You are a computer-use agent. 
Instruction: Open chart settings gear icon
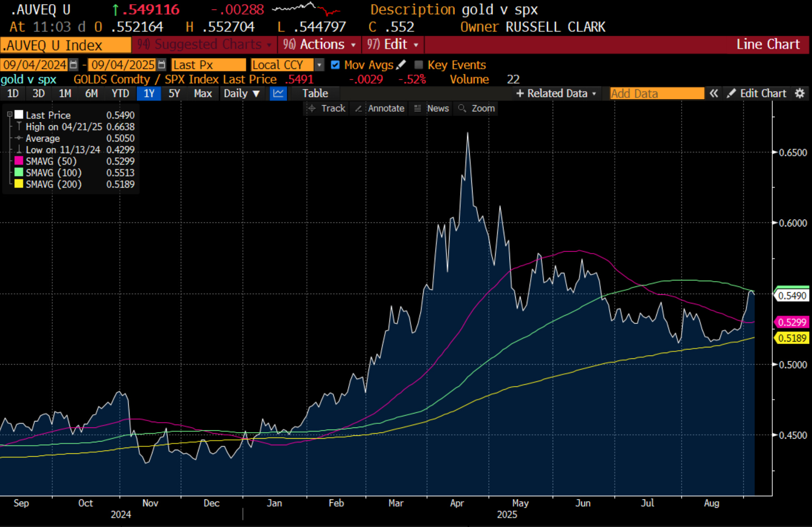pos(799,93)
